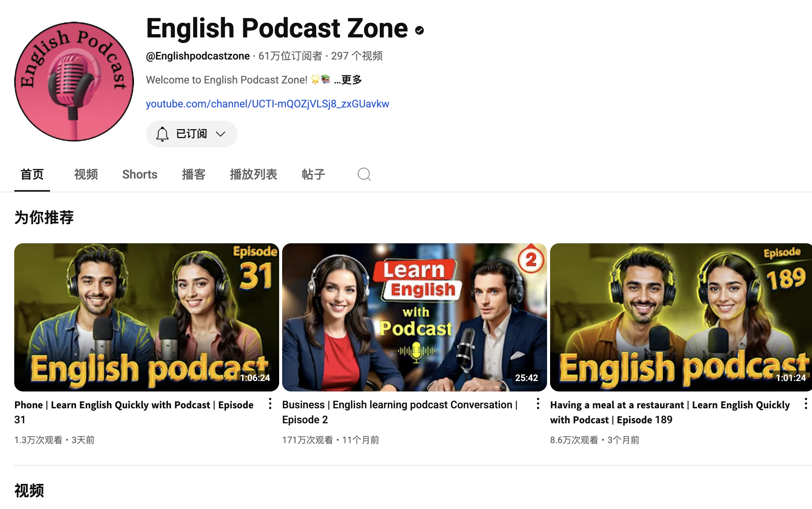Click the 171万次观看 view count
This screenshot has width=812, height=509.
tap(308, 440)
